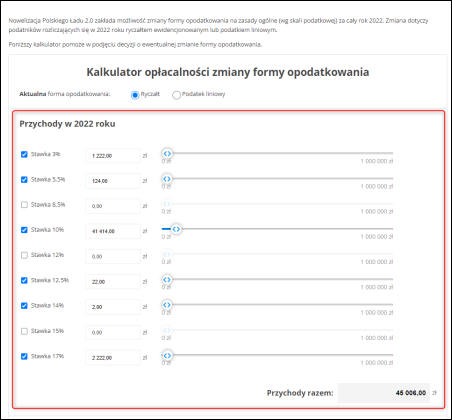Screen dimensions: 452x420
Task: Uncheck the Stawka 14% checkbox
Action: click(24, 306)
